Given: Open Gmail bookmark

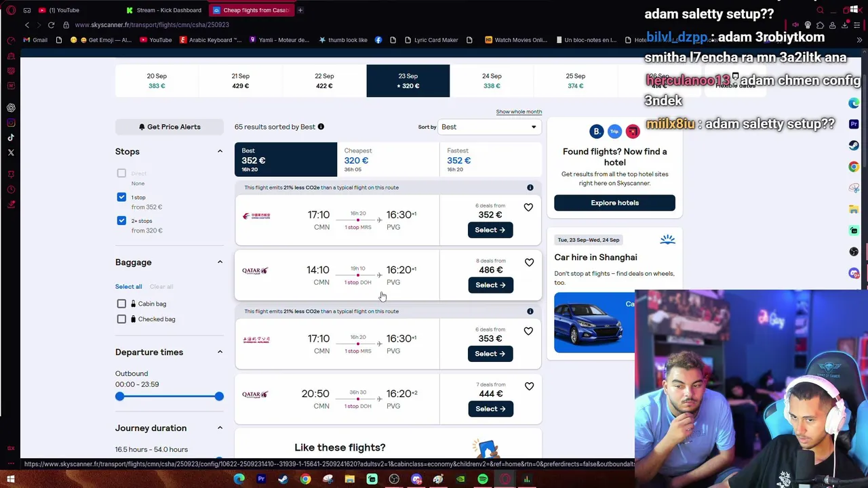Looking at the screenshot, I should pyautogui.click(x=35, y=40).
